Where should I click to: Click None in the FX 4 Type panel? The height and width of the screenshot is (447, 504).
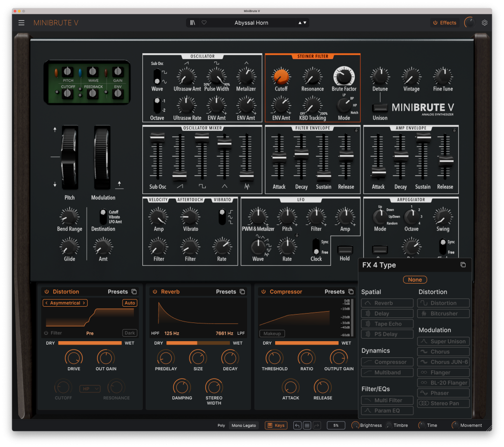[415, 279]
